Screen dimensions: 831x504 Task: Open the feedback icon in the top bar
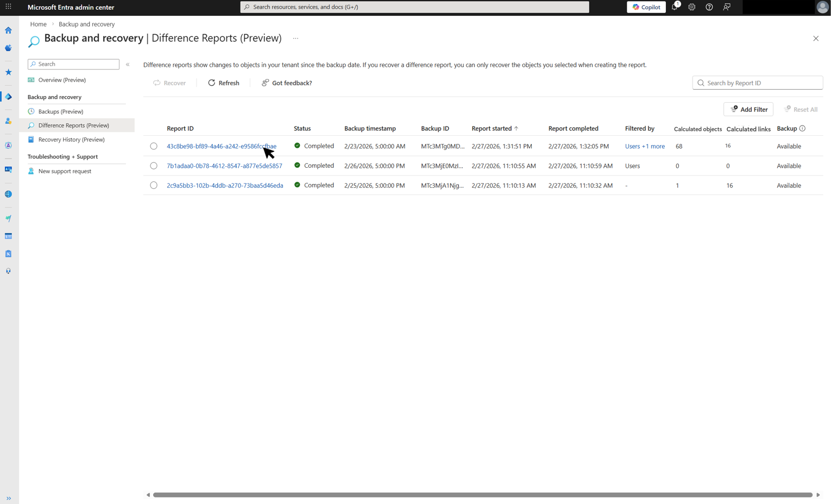(727, 7)
